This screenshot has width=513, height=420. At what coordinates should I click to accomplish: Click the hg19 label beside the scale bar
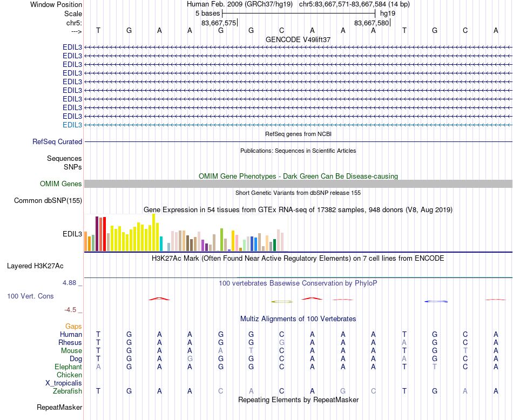tap(388, 13)
